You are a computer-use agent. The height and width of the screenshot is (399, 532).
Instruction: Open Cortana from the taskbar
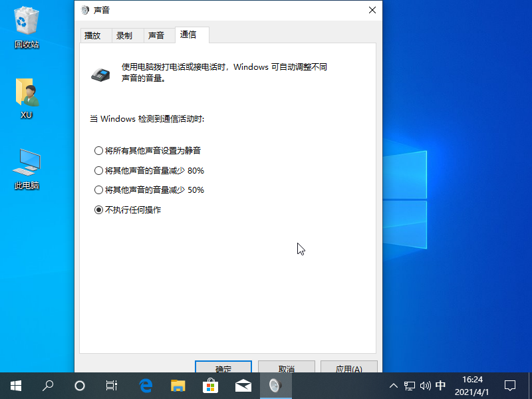pos(80,385)
